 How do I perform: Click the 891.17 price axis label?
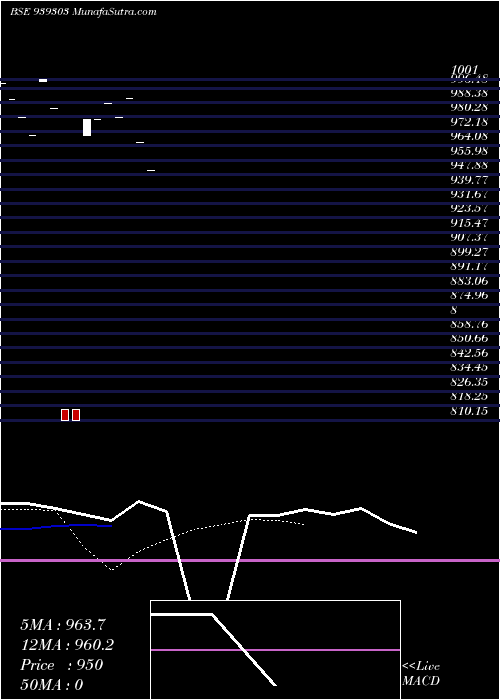[469, 267]
